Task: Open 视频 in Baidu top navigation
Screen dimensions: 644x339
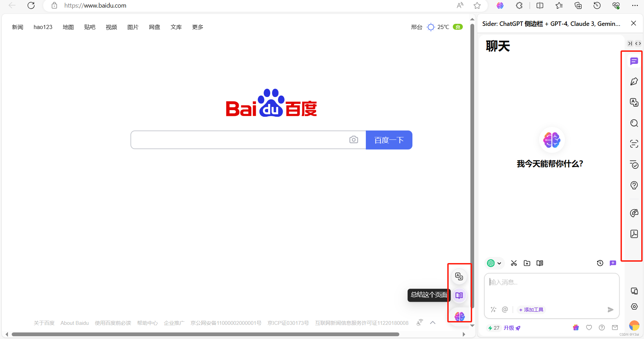Action: coord(111,27)
